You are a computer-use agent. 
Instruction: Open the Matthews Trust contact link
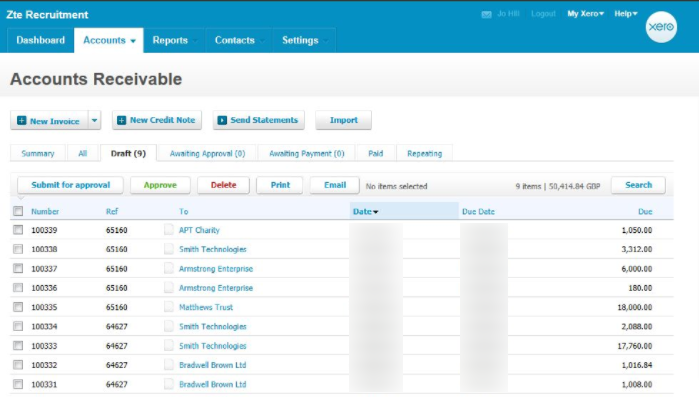click(x=206, y=307)
